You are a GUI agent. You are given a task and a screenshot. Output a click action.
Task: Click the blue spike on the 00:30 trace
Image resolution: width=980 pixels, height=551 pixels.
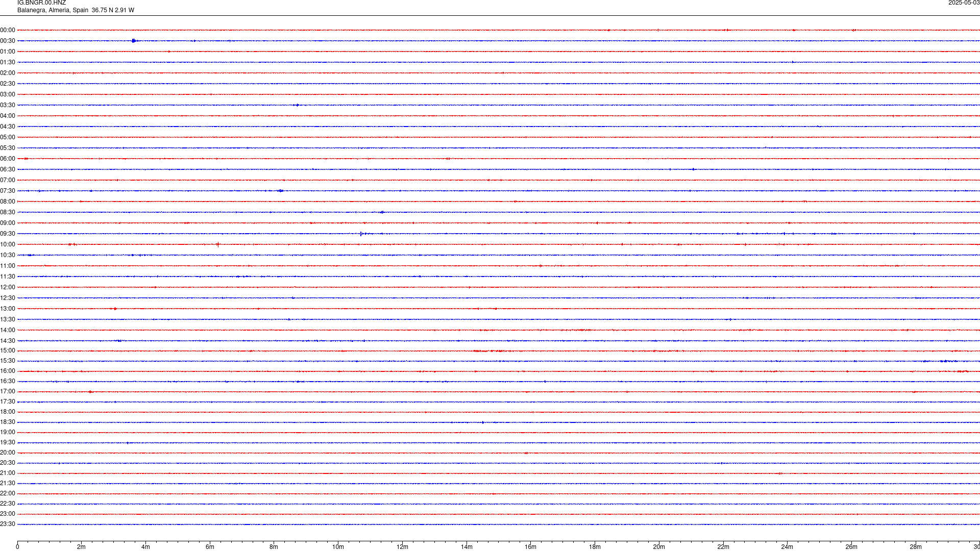(134, 41)
